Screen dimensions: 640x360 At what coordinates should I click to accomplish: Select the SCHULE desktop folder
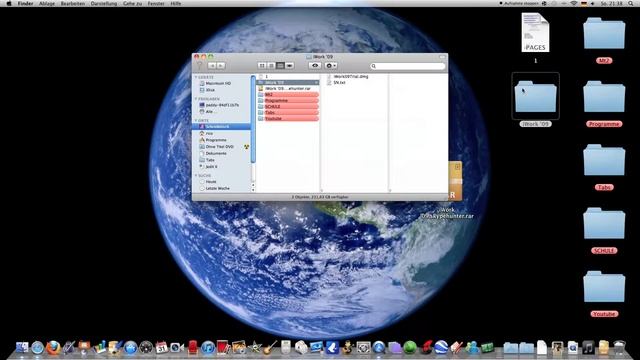pos(604,223)
